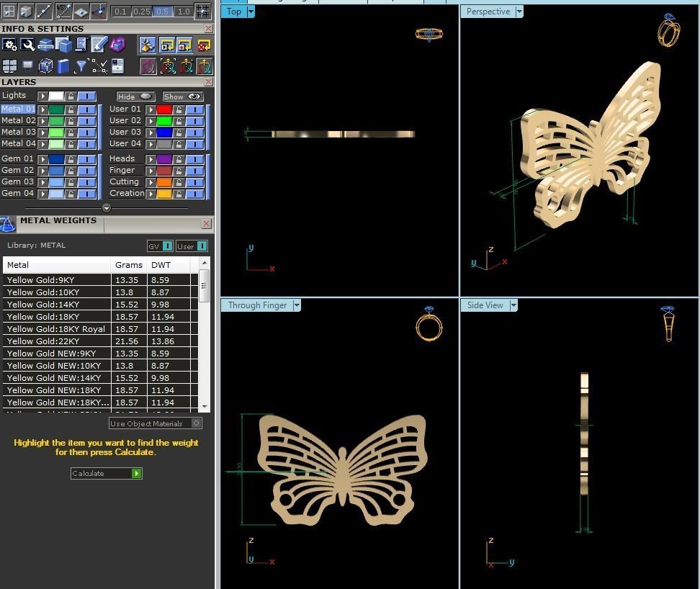Set snap increment to 0.1
This screenshot has height=589, width=700.
point(120,12)
